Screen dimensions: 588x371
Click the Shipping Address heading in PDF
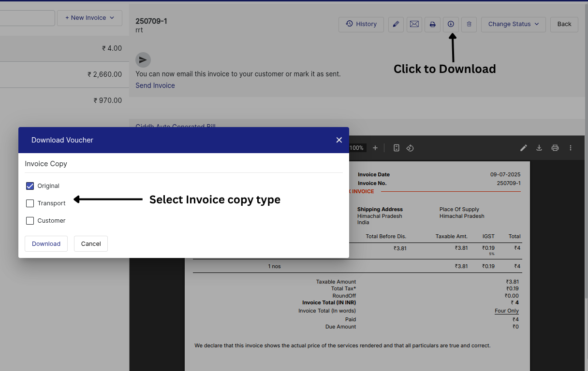coord(380,209)
